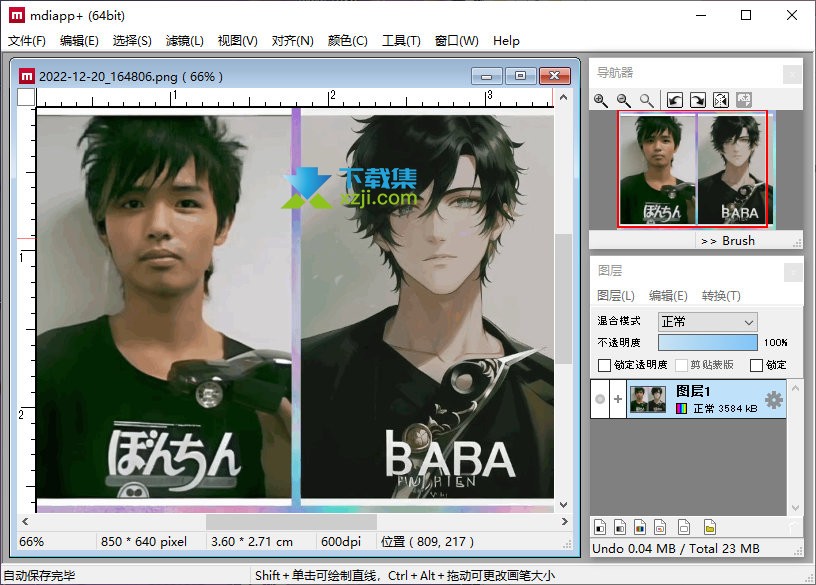Click the gray reset view icon in the navigator
Viewport: 816px width, 585px height.
[x=744, y=100]
